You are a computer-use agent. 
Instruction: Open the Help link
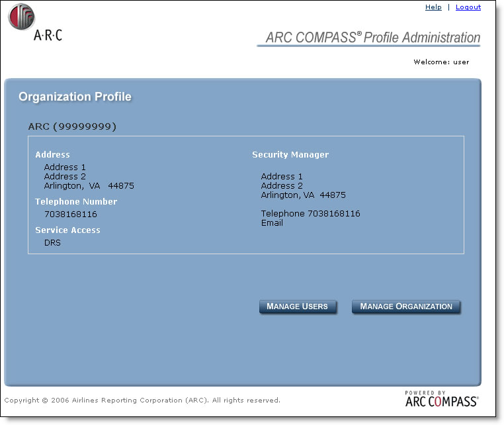click(x=433, y=7)
